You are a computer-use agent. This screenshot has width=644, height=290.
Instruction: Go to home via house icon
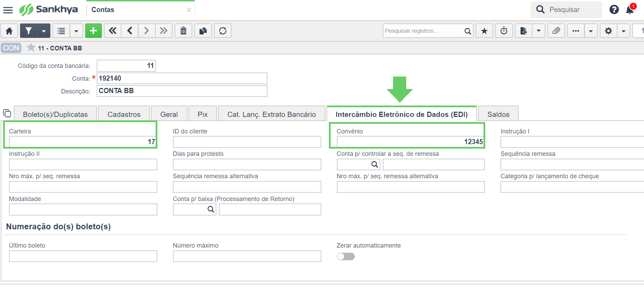pyautogui.click(x=9, y=31)
